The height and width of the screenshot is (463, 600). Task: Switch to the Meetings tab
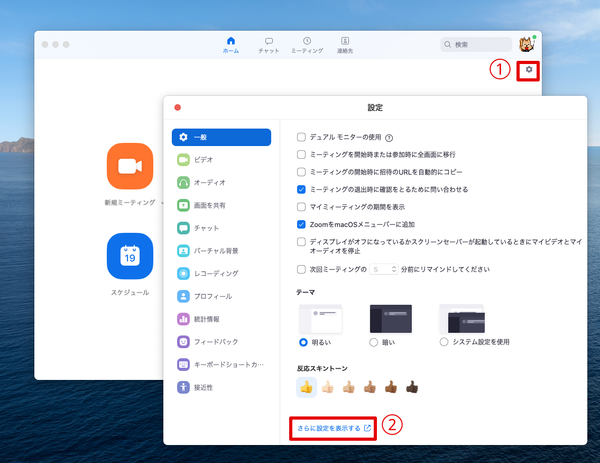[306, 44]
